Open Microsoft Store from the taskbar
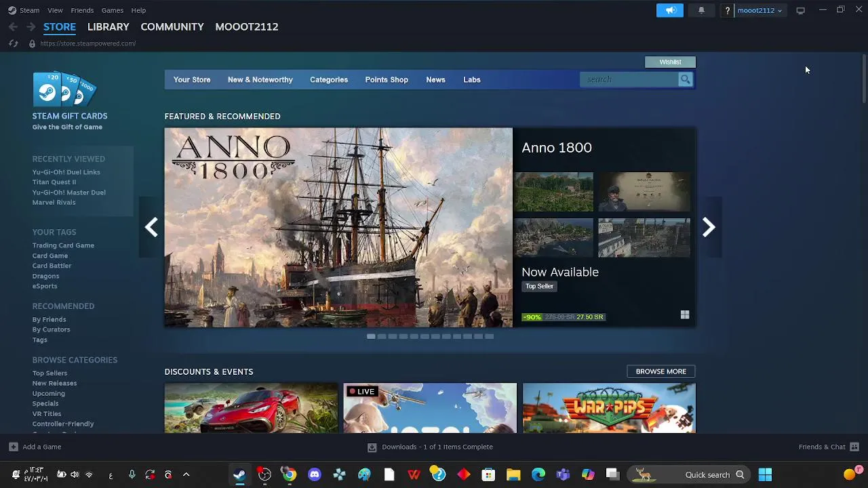Viewport: 868px width, 488px height. coord(488,474)
